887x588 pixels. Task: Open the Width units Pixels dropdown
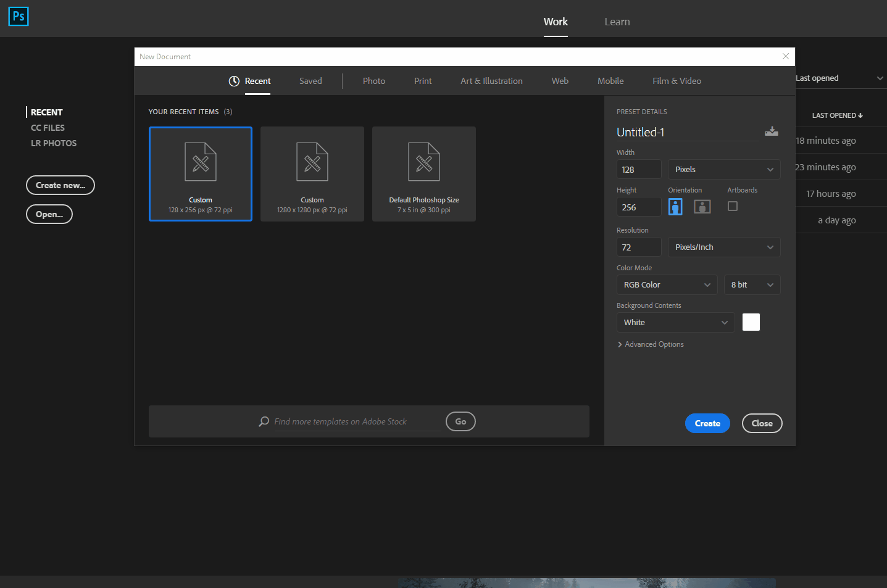tap(724, 169)
